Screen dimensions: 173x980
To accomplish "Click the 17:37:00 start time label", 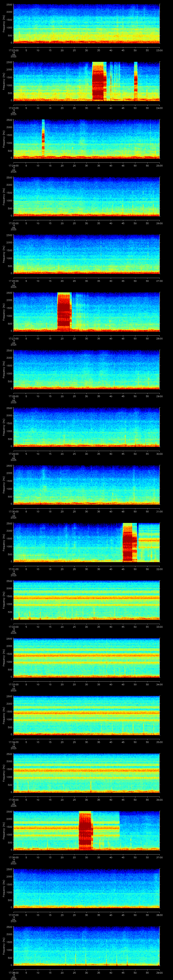I will pyautogui.click(x=13, y=915).
